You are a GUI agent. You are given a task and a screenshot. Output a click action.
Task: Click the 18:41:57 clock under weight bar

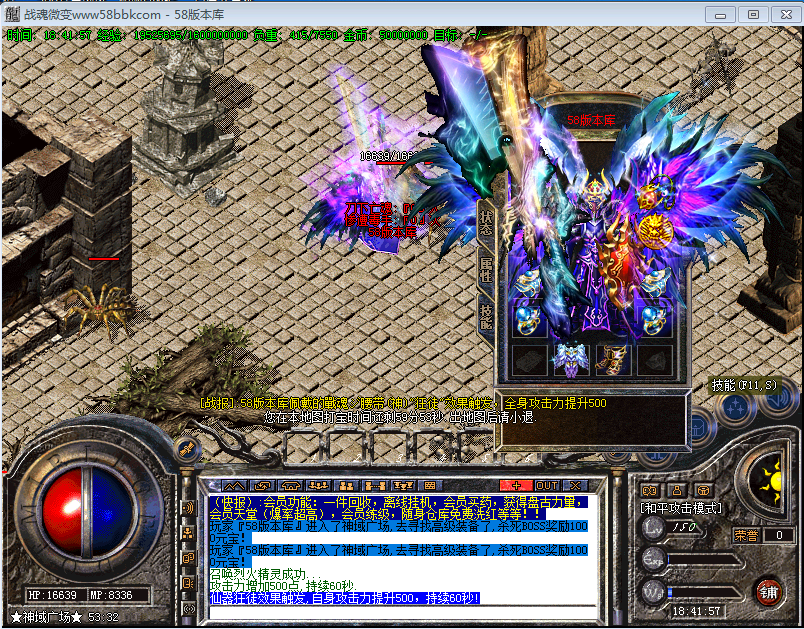coord(696,611)
